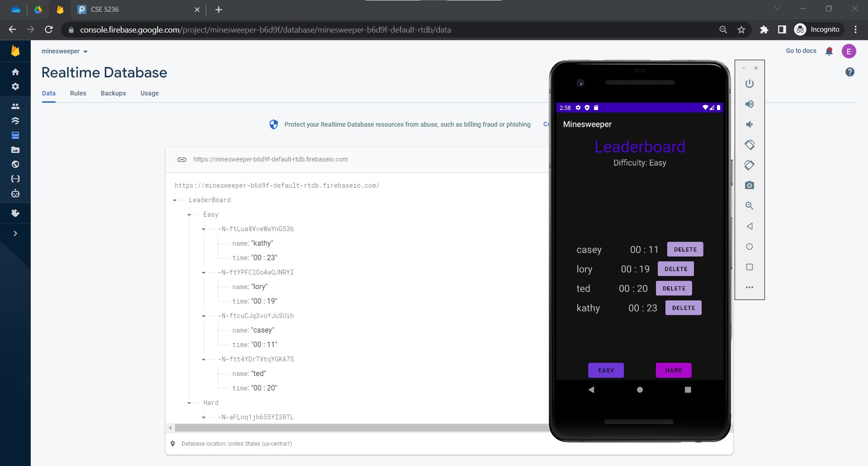Tap phone navigation back button
The image size is (868, 466).
point(591,390)
